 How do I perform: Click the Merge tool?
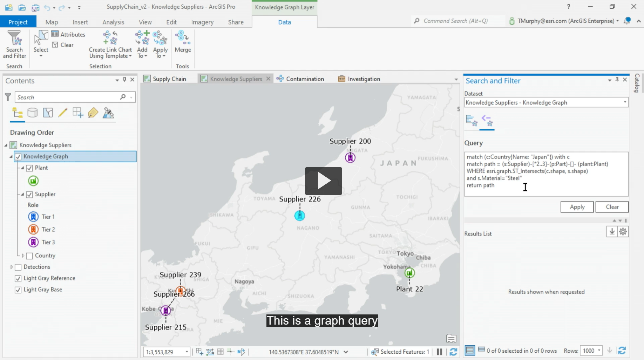click(183, 42)
